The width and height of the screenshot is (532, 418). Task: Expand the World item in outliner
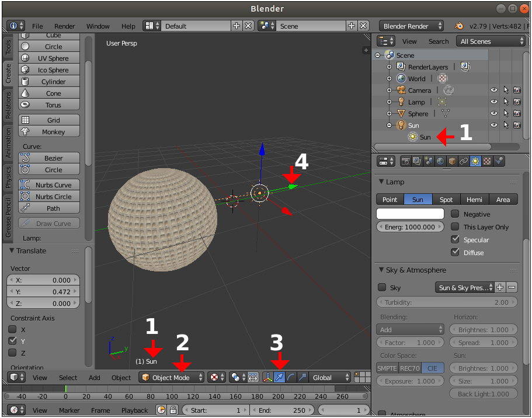[x=389, y=78]
